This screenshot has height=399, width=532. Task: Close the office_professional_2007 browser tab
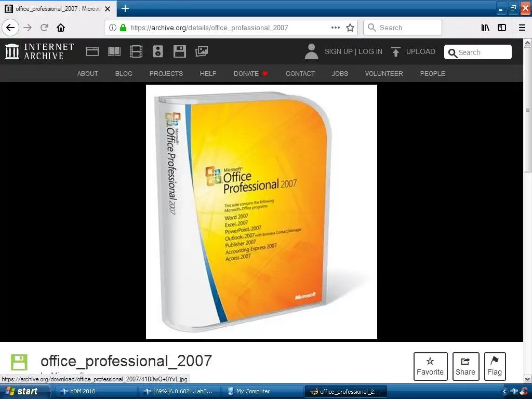click(108, 9)
